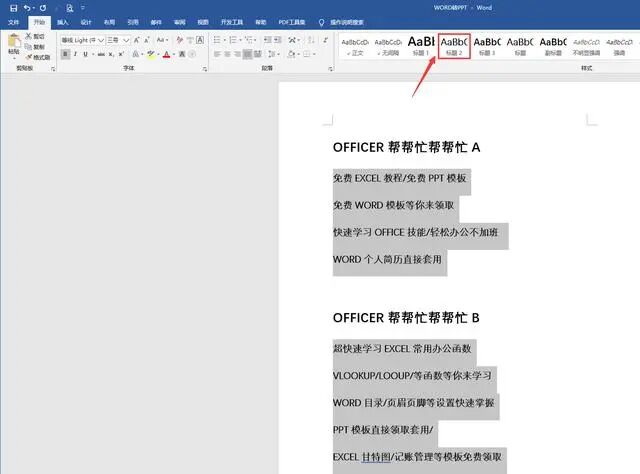Open the Change Case (Aa) dropdown
Viewport: 640px width, 474px height.
coord(162,40)
